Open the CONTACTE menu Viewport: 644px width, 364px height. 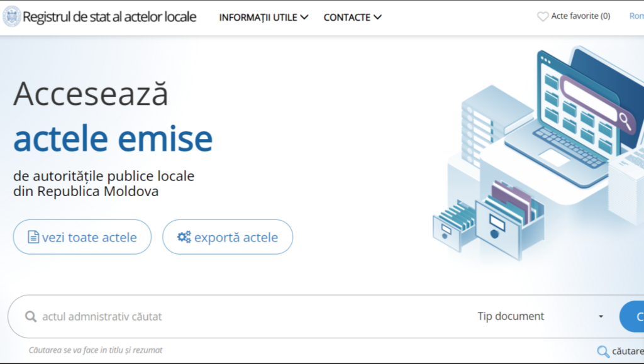(x=348, y=18)
